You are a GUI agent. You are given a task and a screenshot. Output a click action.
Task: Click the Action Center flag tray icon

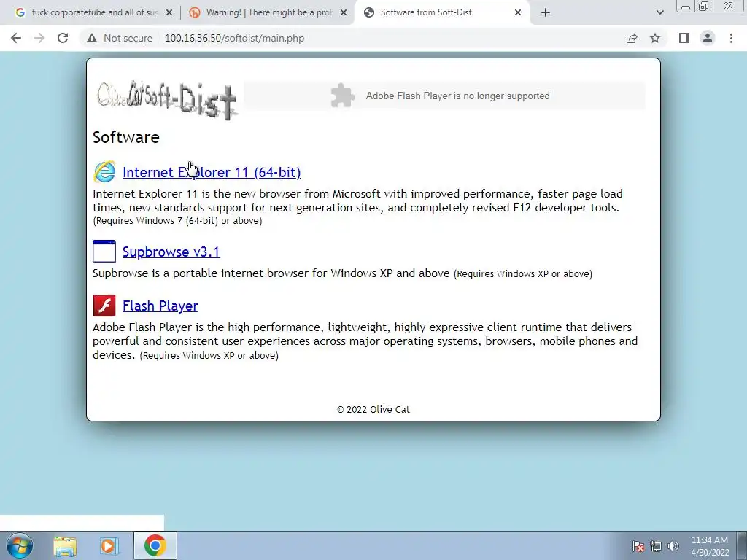pos(638,546)
